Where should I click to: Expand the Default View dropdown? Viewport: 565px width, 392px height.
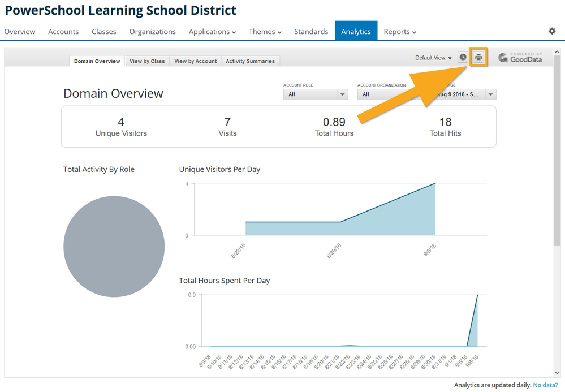point(433,58)
